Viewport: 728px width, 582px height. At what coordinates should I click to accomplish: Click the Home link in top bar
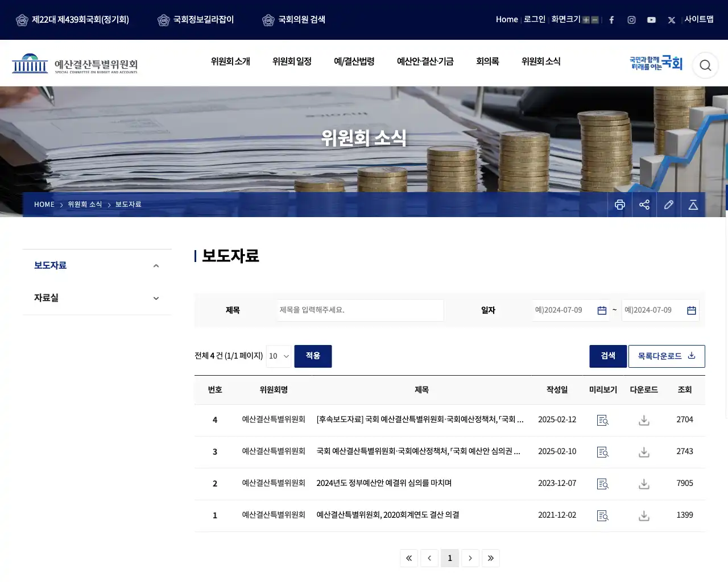coord(507,20)
